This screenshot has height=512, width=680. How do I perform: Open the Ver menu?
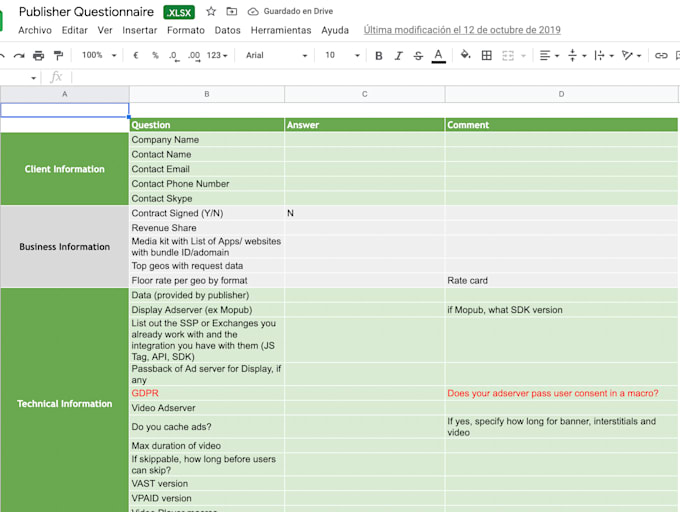click(105, 30)
